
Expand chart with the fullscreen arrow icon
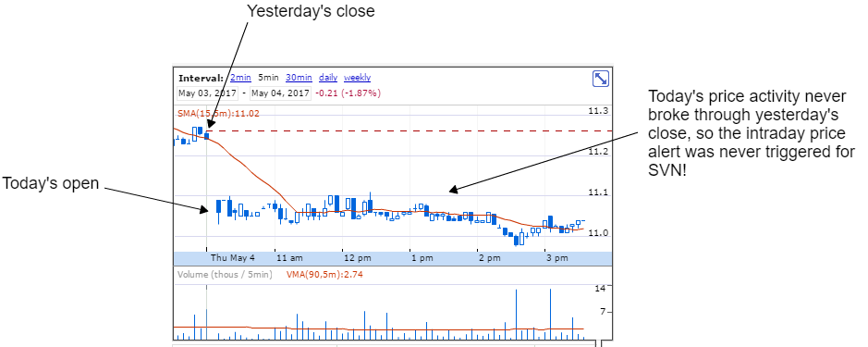(600, 79)
